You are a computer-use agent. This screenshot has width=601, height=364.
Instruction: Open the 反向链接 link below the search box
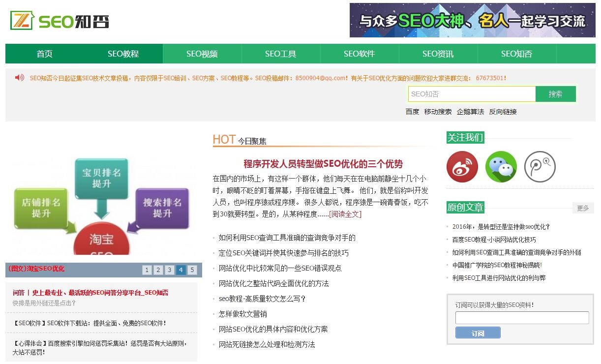(x=502, y=112)
